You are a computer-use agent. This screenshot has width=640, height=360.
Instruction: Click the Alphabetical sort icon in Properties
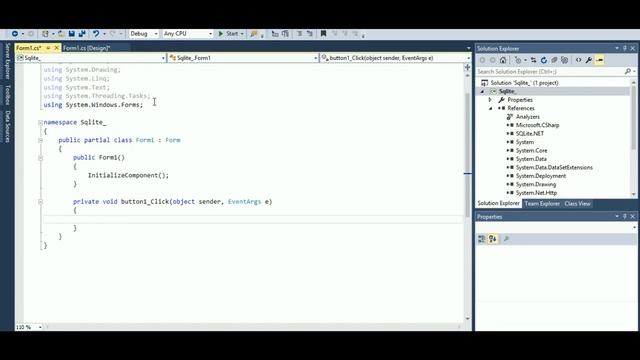pyautogui.click(x=493, y=239)
